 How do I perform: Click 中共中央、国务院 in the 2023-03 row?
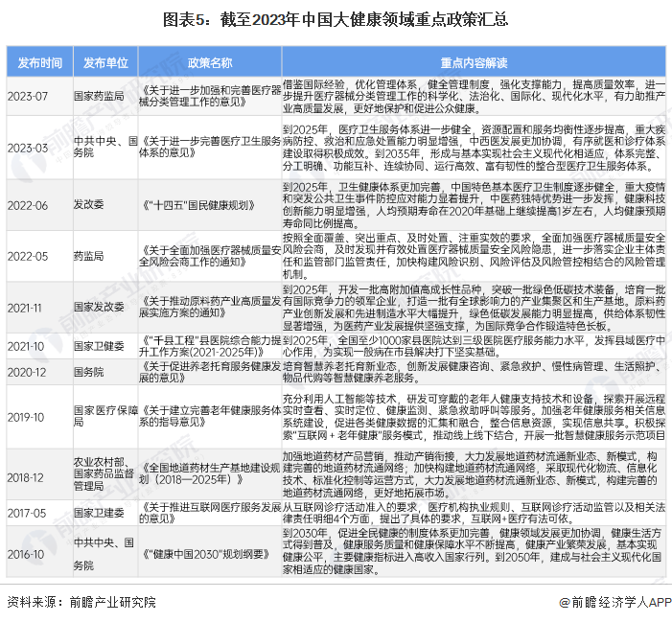pyautogui.click(x=105, y=147)
